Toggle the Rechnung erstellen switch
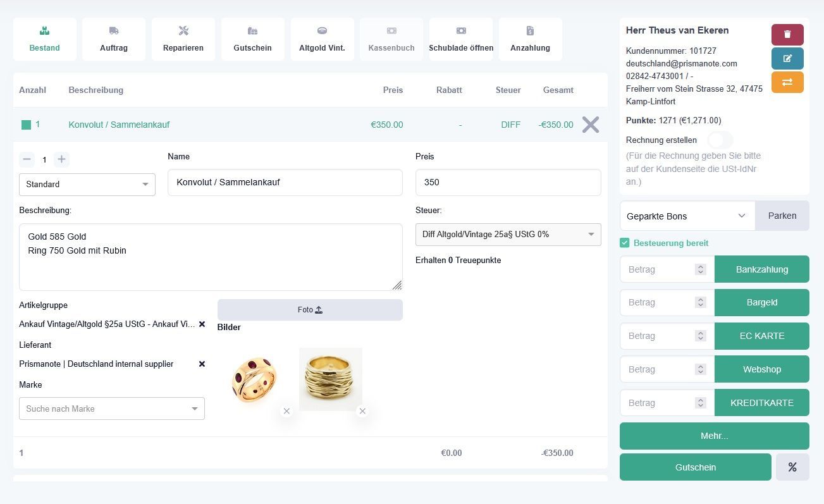This screenshot has height=504, width=824. [x=720, y=140]
